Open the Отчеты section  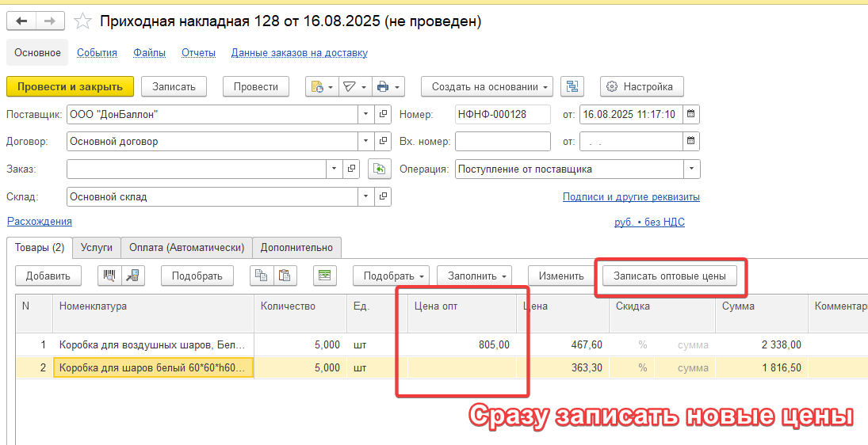(x=198, y=53)
